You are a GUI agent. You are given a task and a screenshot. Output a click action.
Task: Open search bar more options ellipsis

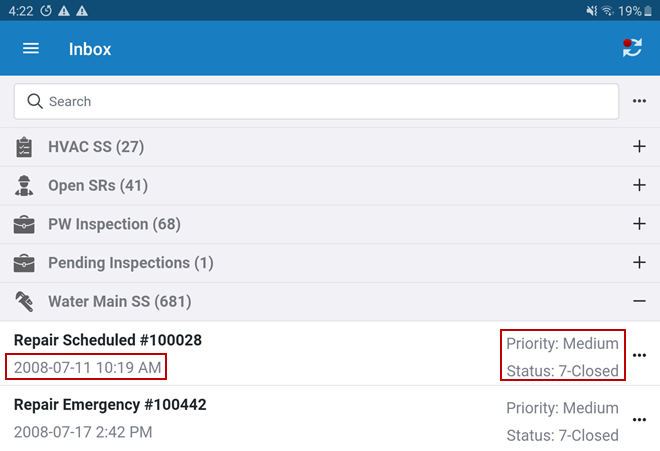pyautogui.click(x=639, y=101)
